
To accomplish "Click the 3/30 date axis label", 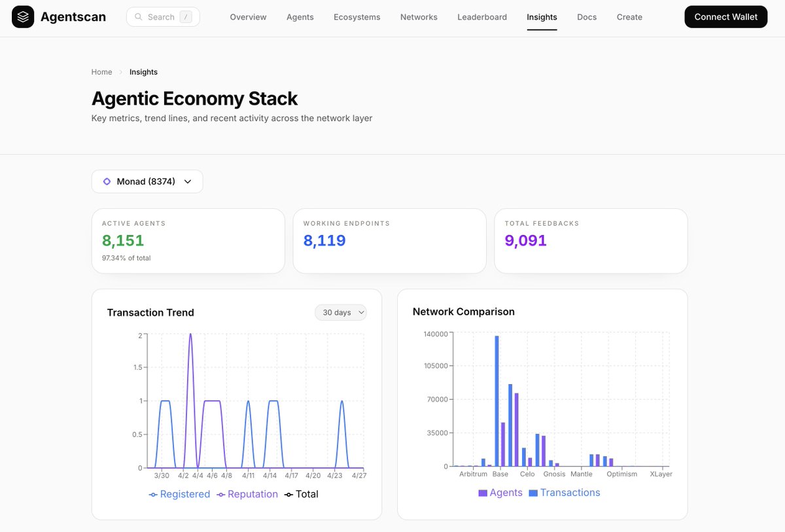I will (x=162, y=476).
